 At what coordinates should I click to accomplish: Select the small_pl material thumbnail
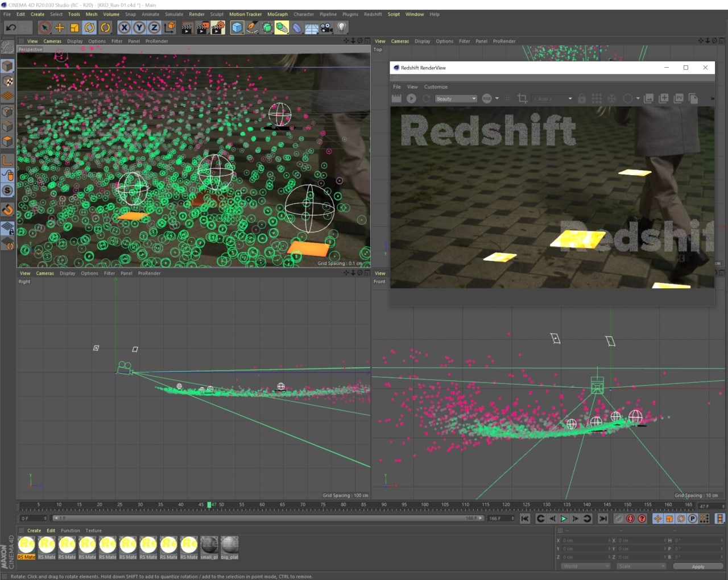[x=209, y=548]
